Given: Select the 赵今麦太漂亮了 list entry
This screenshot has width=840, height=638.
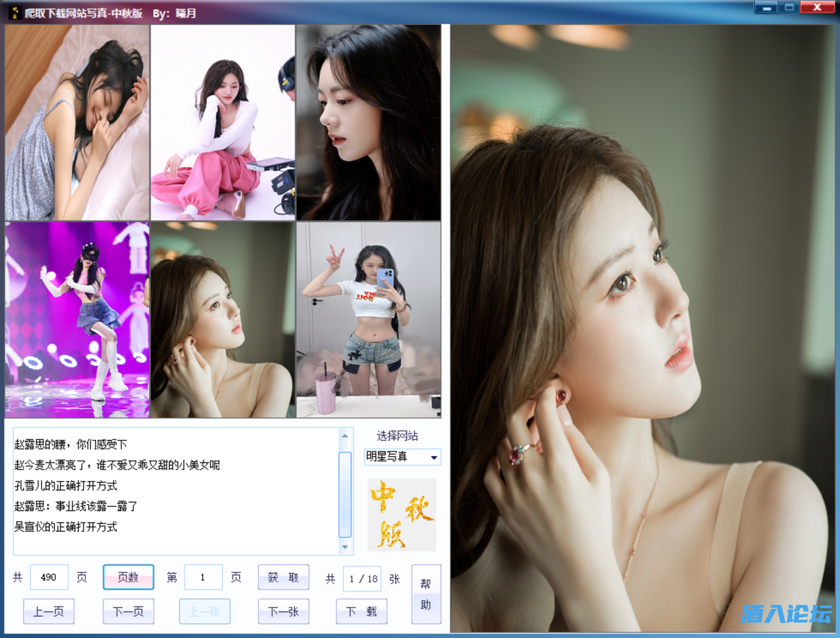Looking at the screenshot, I should coord(117,465).
